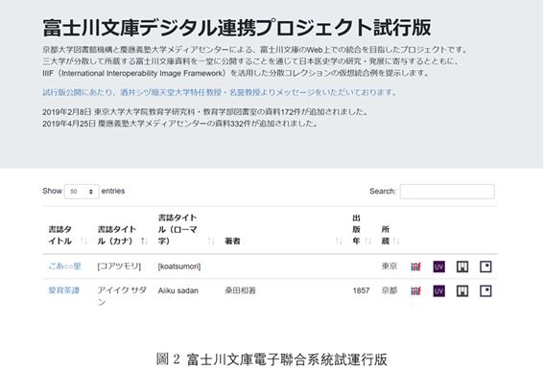Open Universal Viewer icon for こあつ里 row

(438, 266)
